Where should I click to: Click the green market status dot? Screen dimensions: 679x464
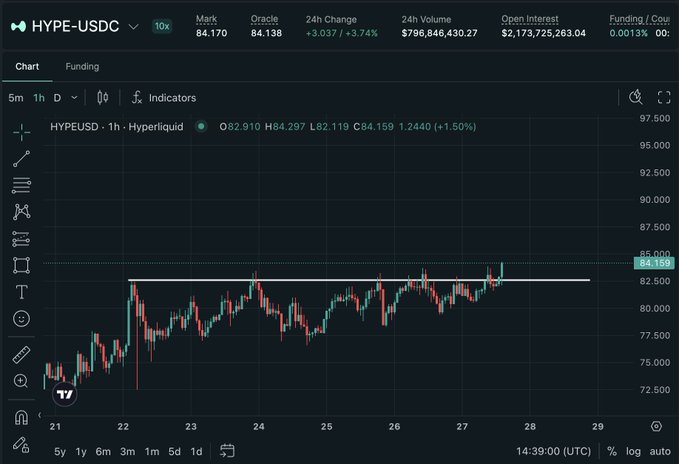(x=201, y=126)
